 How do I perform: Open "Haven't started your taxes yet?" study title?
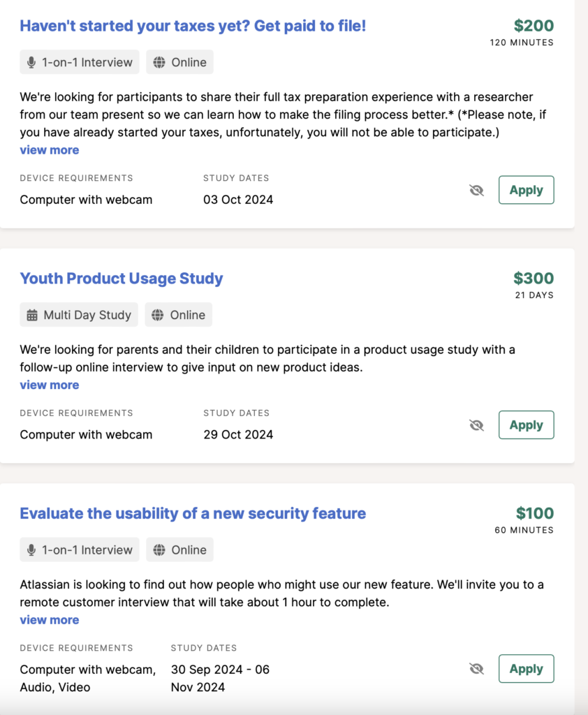193,26
